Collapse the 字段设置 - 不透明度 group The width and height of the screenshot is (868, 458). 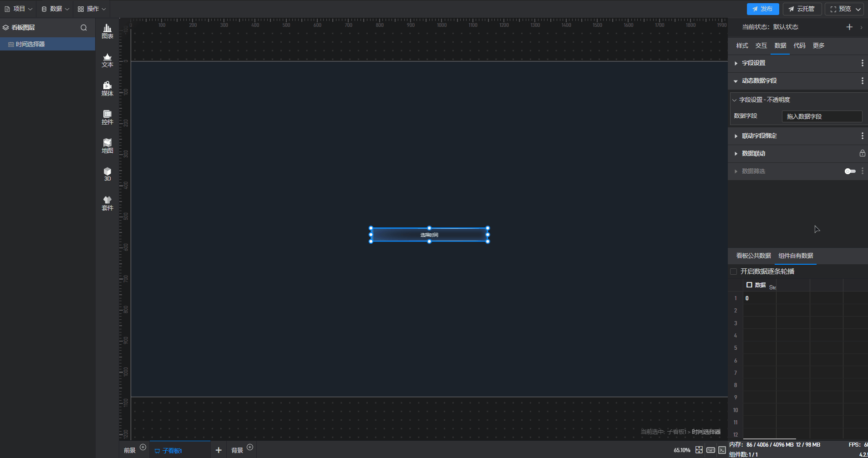pyautogui.click(x=734, y=100)
